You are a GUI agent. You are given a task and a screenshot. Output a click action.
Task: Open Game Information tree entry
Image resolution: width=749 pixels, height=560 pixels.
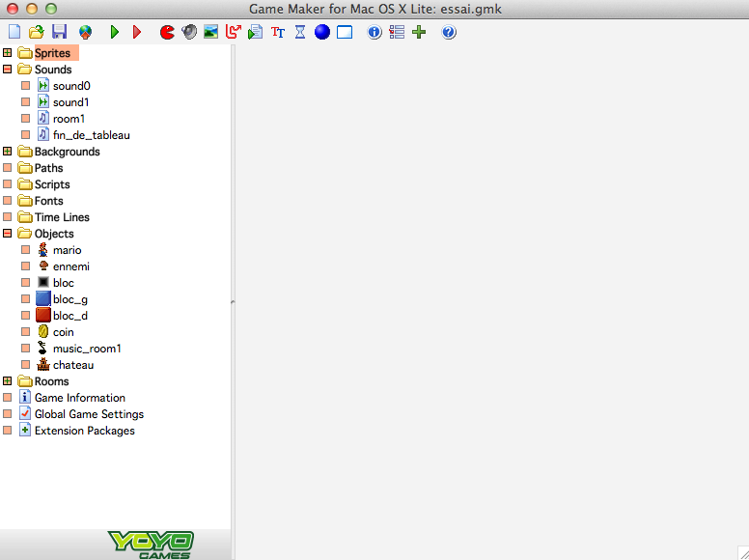(x=80, y=398)
